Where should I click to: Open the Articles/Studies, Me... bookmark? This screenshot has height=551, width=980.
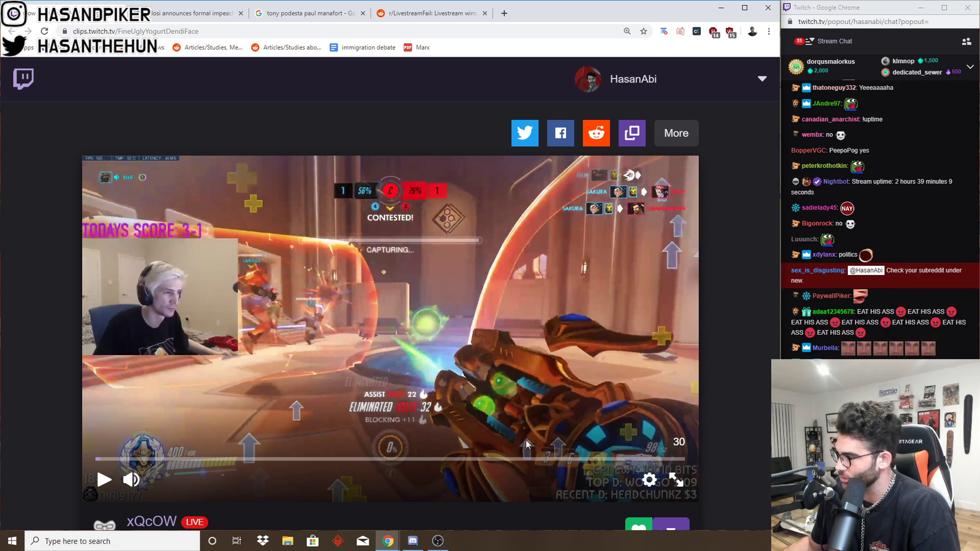208,47
